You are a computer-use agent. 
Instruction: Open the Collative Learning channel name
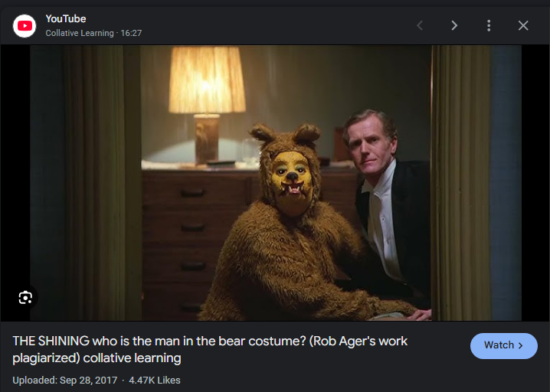tap(80, 33)
